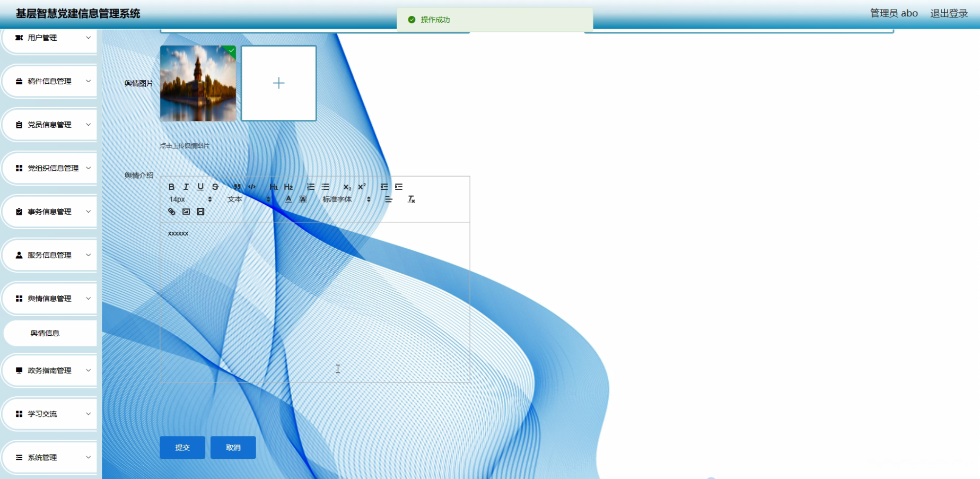Open the 文本 header style dropdown
This screenshot has width=980, height=479.
pos(249,199)
